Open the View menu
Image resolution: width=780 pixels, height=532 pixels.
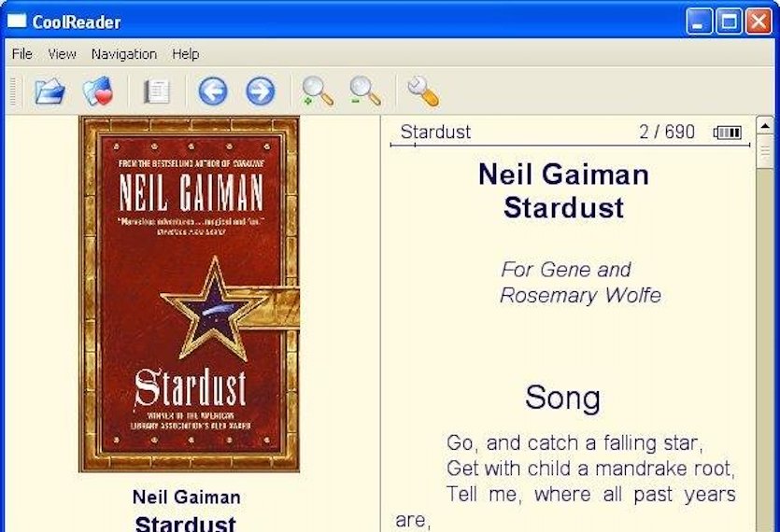click(63, 54)
